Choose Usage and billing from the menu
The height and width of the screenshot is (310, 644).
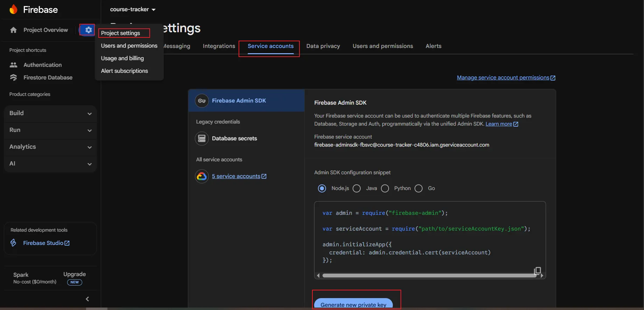pos(122,58)
